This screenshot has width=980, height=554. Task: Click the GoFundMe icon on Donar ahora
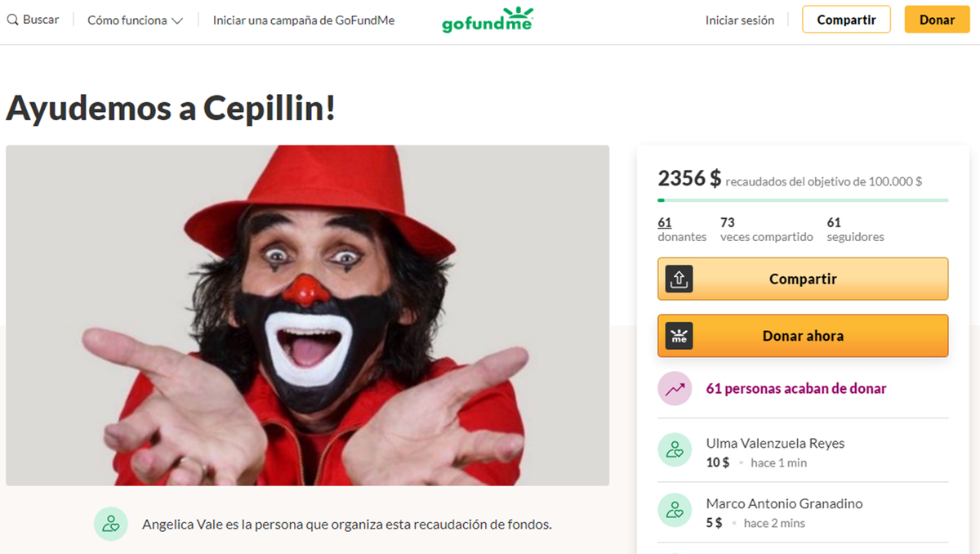coord(679,336)
